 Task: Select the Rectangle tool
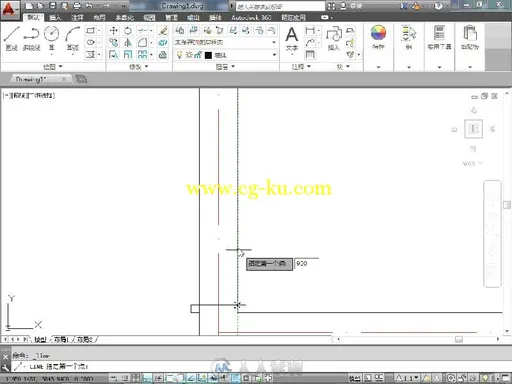tap(90, 31)
